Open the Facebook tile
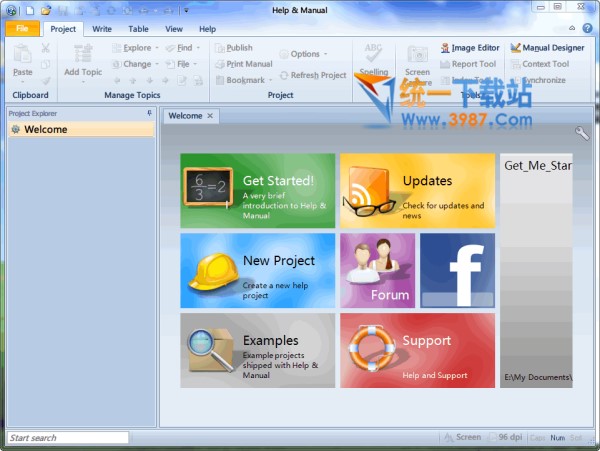This screenshot has width=600, height=451. click(x=457, y=271)
